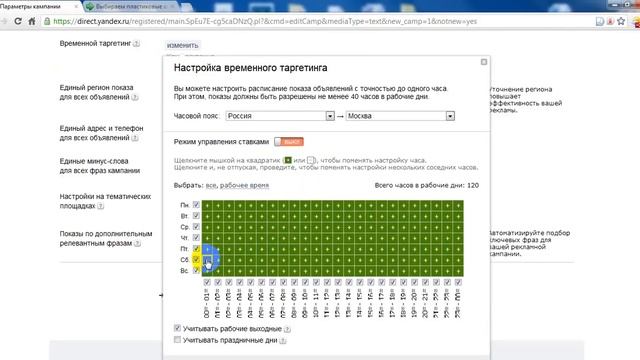
Task: Select все hours link
Action: tap(211, 185)
